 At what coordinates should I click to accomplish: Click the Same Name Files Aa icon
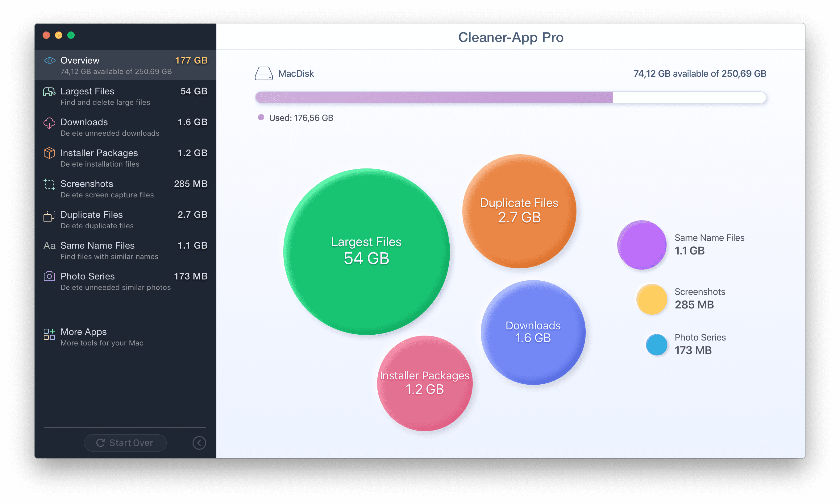[49, 246]
